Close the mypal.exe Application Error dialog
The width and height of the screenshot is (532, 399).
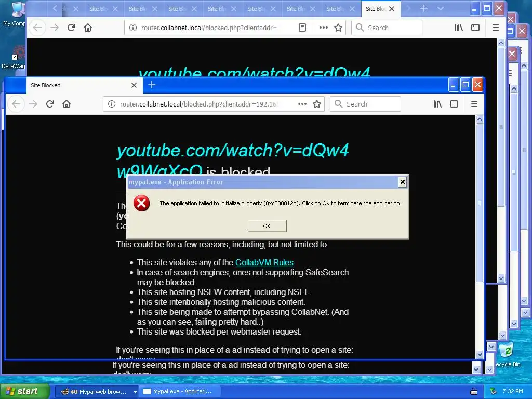coord(403,182)
